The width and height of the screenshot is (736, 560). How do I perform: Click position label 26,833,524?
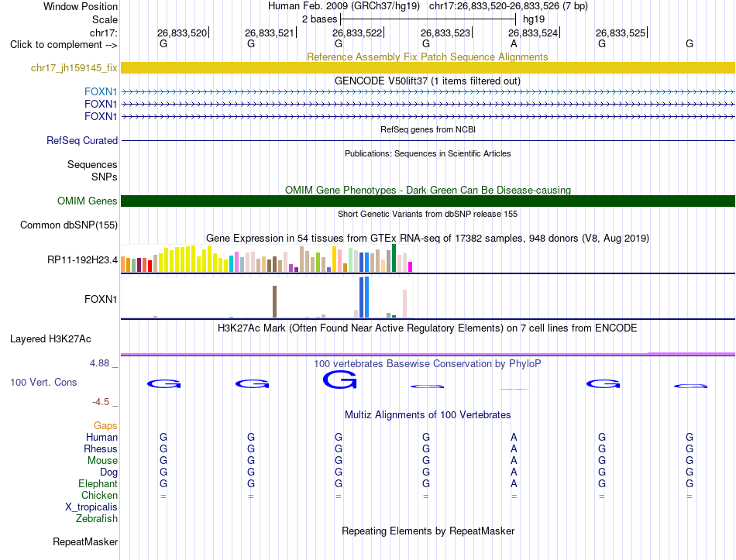pos(533,33)
